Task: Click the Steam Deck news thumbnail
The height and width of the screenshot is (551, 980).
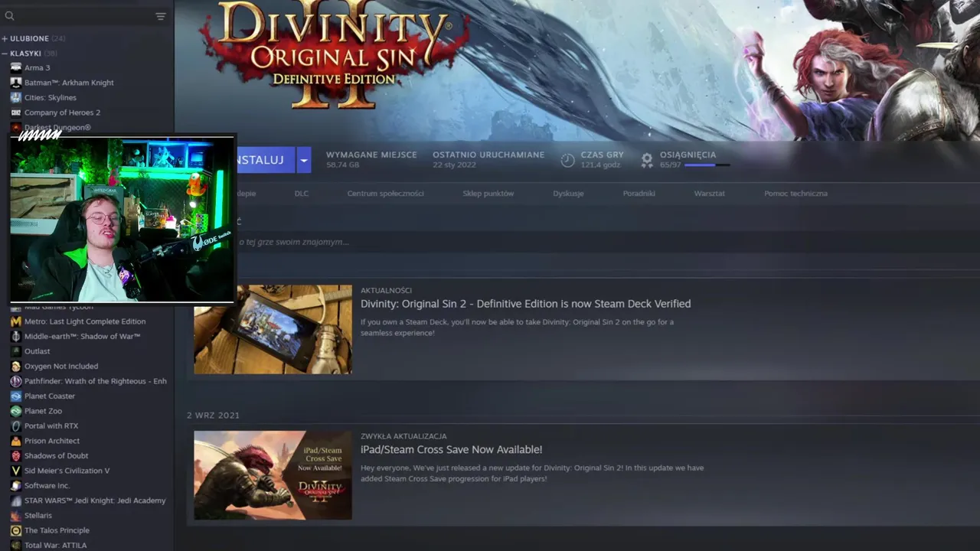Action: tap(273, 329)
